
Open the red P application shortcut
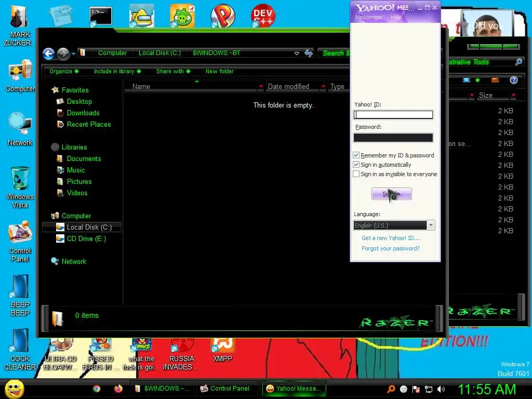pyautogui.click(x=222, y=16)
